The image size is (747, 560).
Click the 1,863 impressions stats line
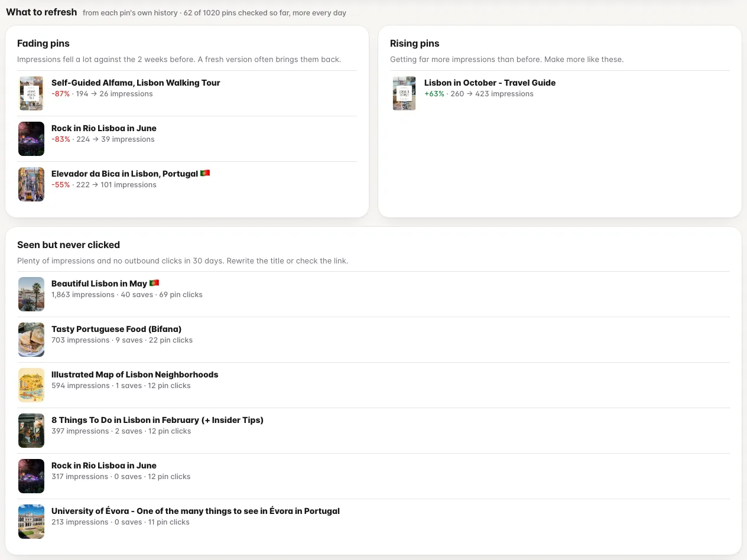click(127, 295)
